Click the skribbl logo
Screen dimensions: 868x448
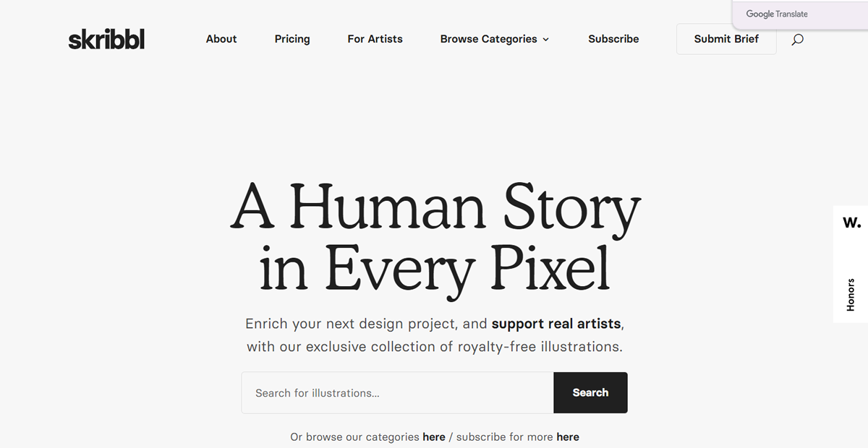(106, 39)
